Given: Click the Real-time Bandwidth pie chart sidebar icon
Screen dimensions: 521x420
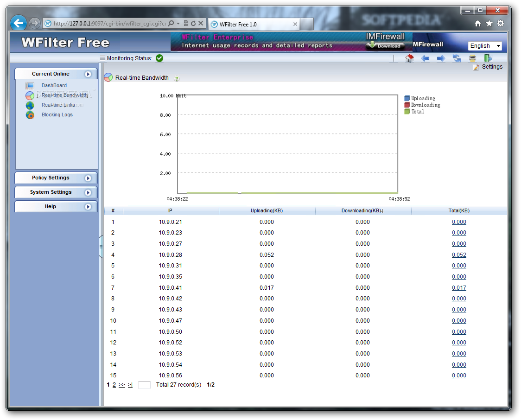Looking at the screenshot, I should [x=30, y=95].
